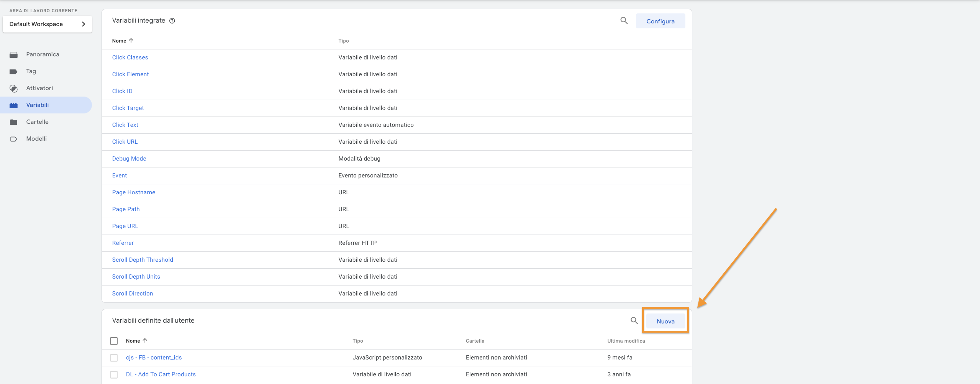Open Scroll Depth Threshold variable
The height and width of the screenshot is (384, 980).
click(143, 260)
